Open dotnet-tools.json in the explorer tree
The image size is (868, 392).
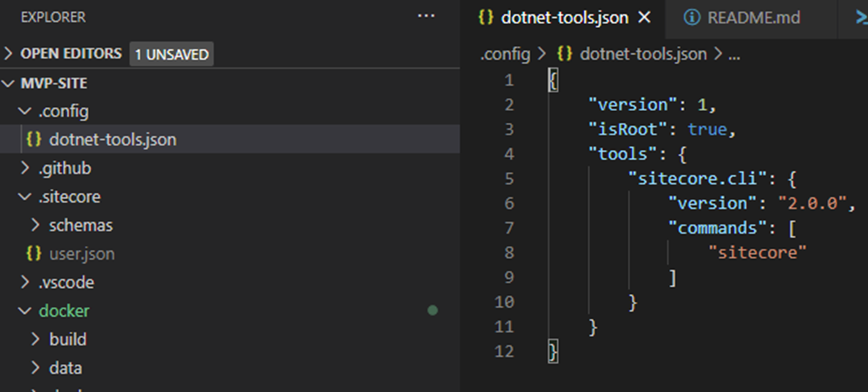pos(113,139)
